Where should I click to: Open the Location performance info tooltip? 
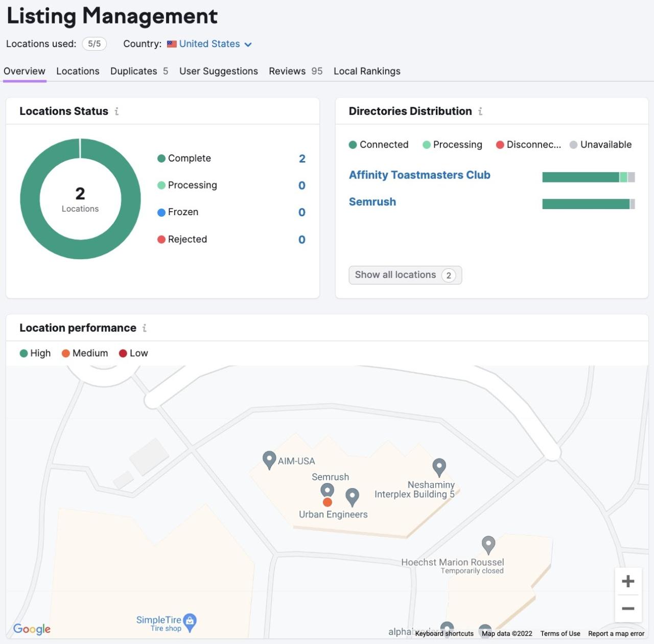pyautogui.click(x=145, y=328)
